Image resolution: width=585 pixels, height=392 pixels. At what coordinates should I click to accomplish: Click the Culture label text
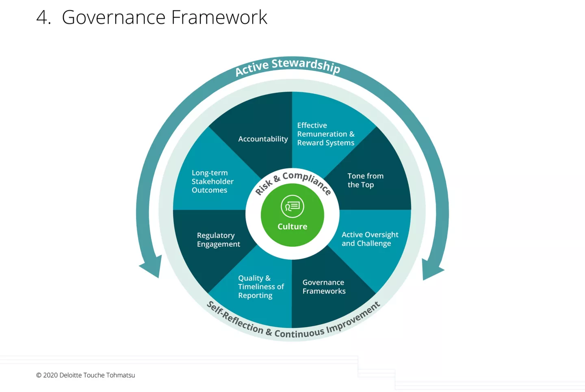tap(292, 226)
